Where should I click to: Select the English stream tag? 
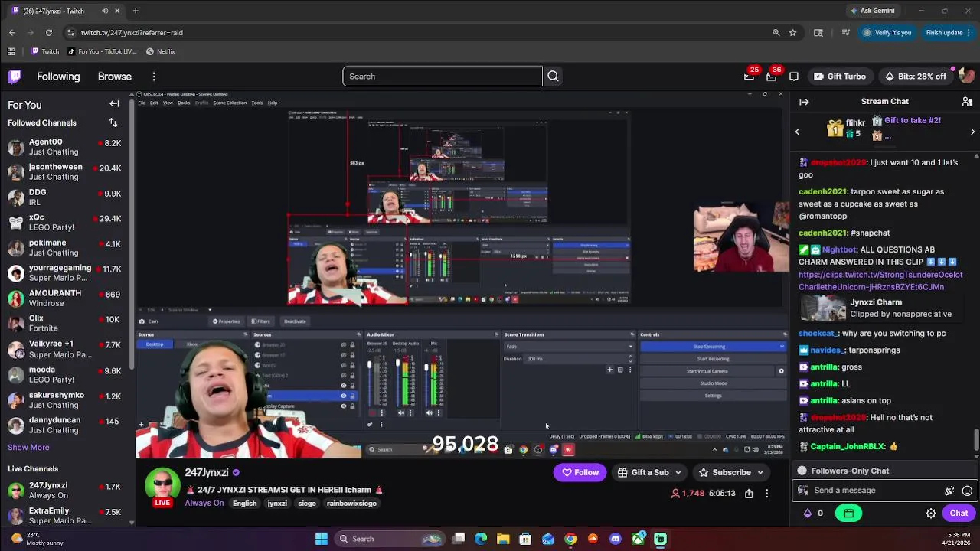click(244, 504)
